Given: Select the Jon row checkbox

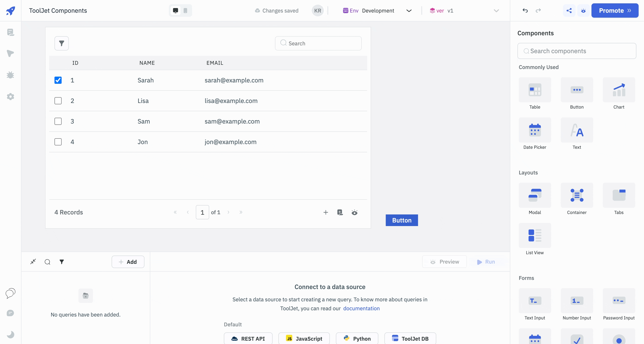Looking at the screenshot, I should click(58, 142).
